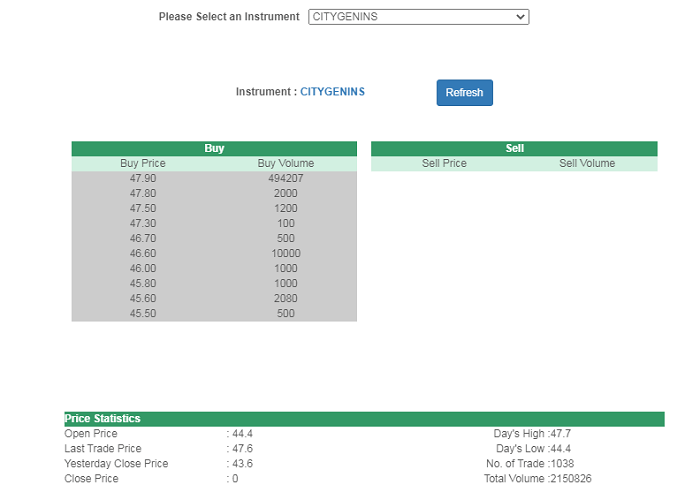Click the 494207 buy volume cell
This screenshot has height=486, width=700.
285,178
